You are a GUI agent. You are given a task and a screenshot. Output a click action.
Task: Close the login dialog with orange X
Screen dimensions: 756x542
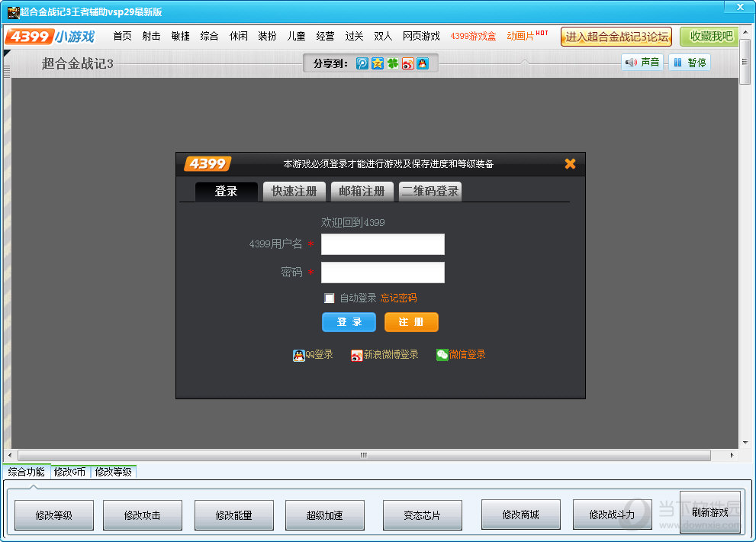tap(570, 163)
